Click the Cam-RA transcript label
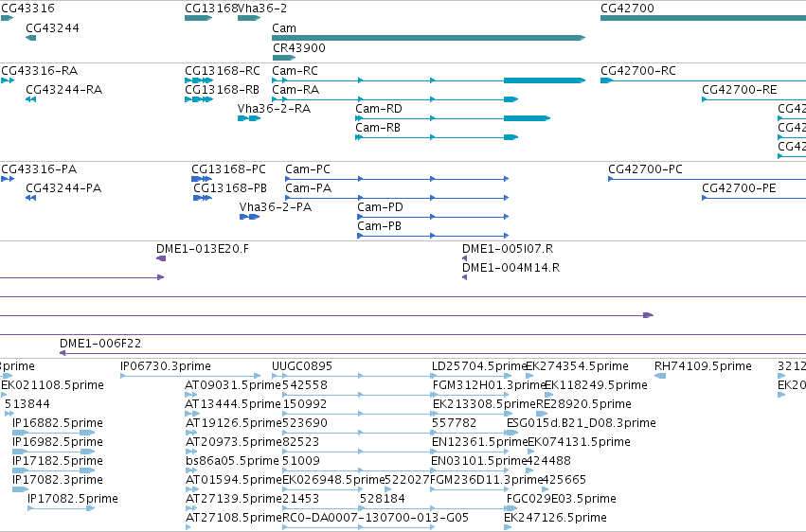Viewport: 806px width, 532px height. (x=296, y=90)
